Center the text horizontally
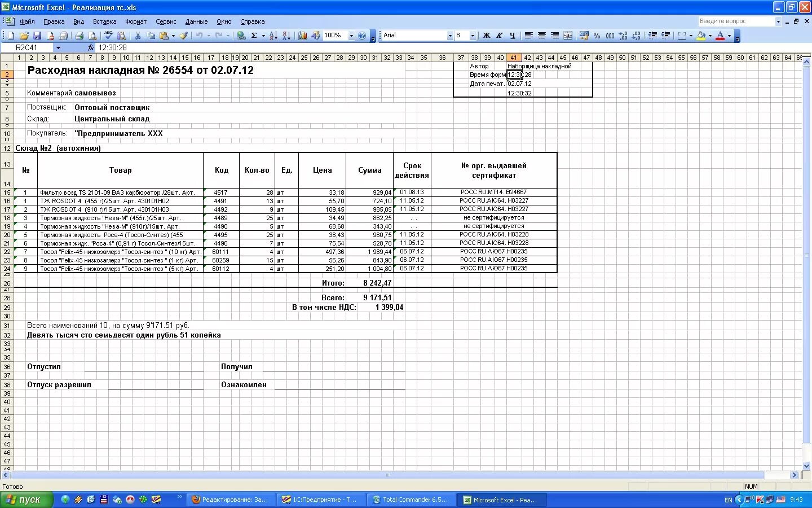The width and height of the screenshot is (812, 508). tap(541, 36)
